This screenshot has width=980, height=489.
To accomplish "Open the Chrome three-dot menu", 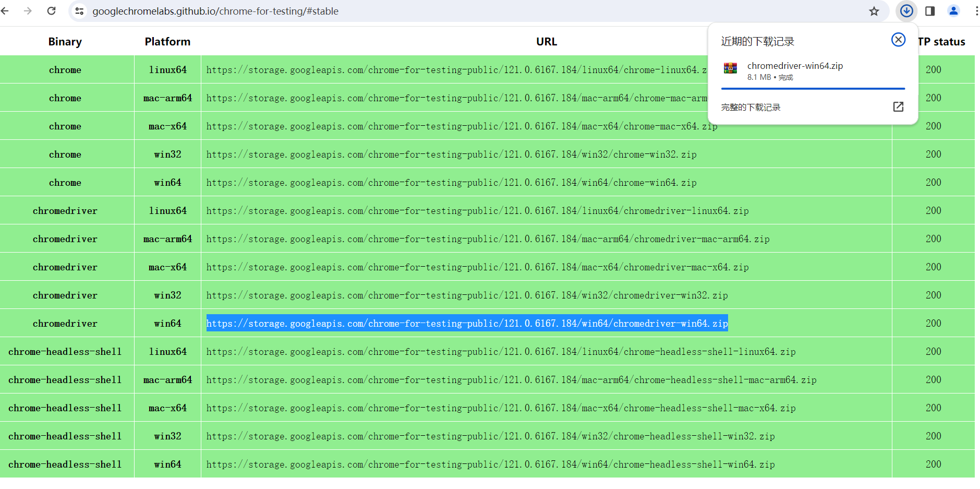I will click(x=976, y=11).
